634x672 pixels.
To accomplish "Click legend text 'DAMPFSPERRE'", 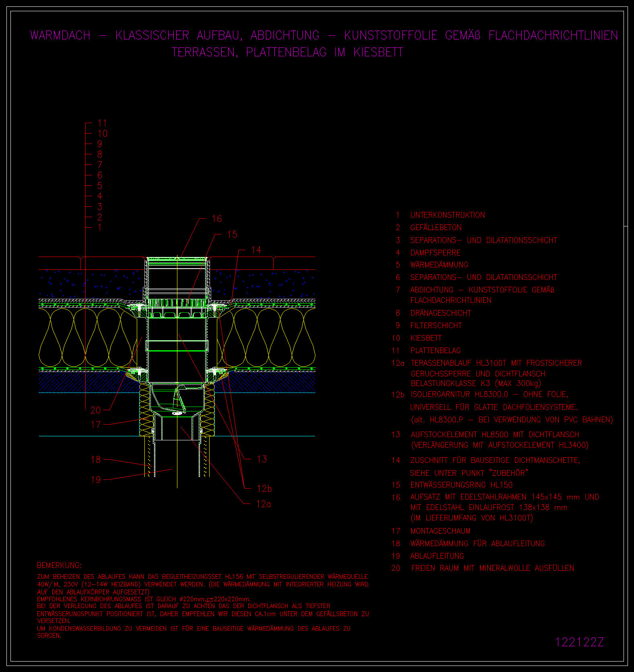I will click(x=435, y=253).
